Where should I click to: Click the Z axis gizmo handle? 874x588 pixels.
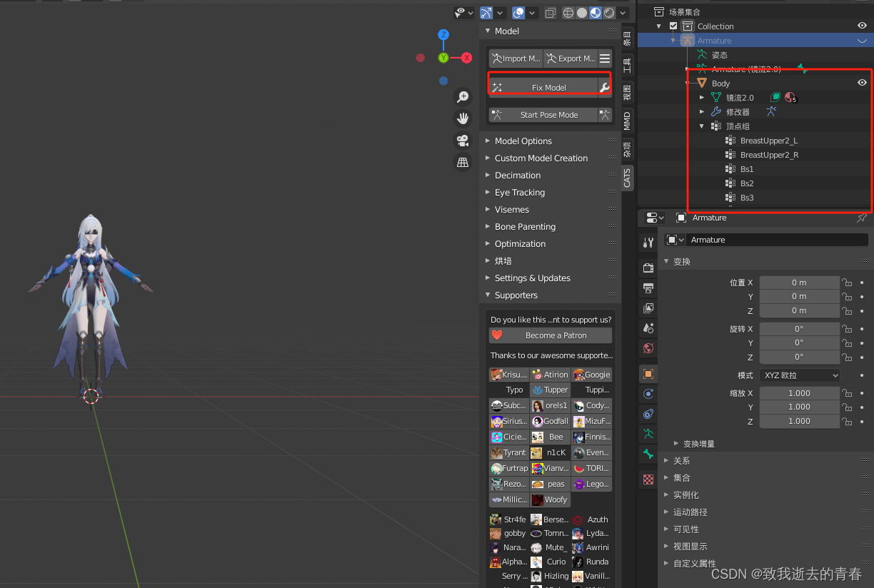pos(443,34)
